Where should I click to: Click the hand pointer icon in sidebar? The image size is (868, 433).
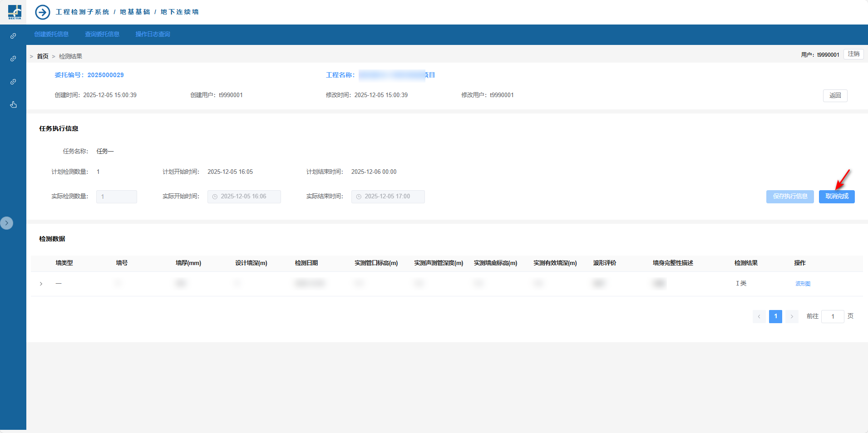pos(13,105)
